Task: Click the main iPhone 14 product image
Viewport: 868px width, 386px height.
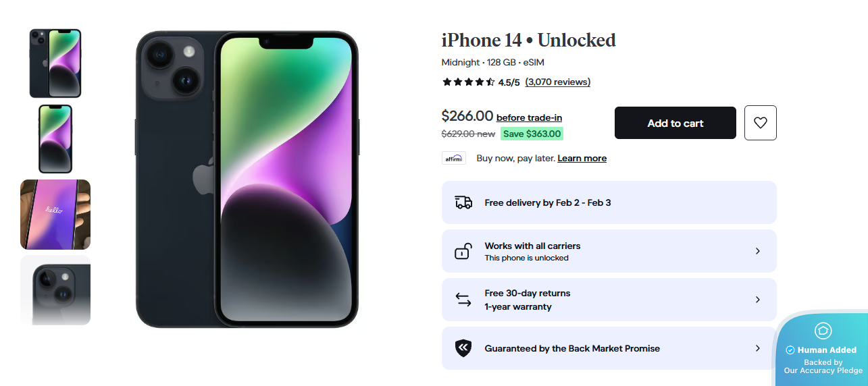Action: point(247,180)
